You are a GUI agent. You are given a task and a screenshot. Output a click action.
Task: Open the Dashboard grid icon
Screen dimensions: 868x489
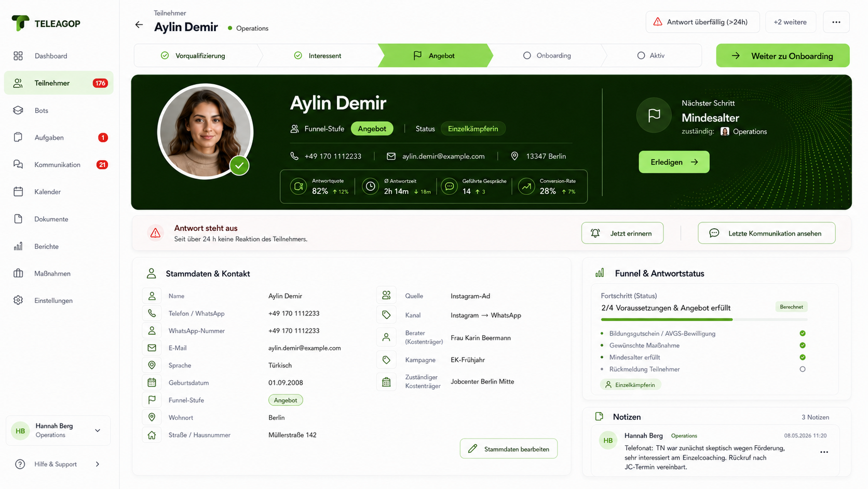[x=18, y=56]
